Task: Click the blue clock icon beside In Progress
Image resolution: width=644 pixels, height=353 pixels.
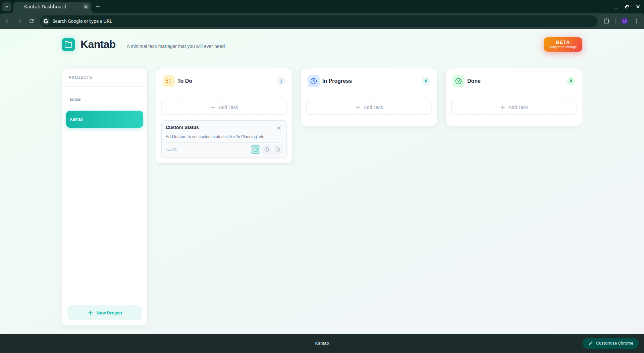Action: click(313, 81)
